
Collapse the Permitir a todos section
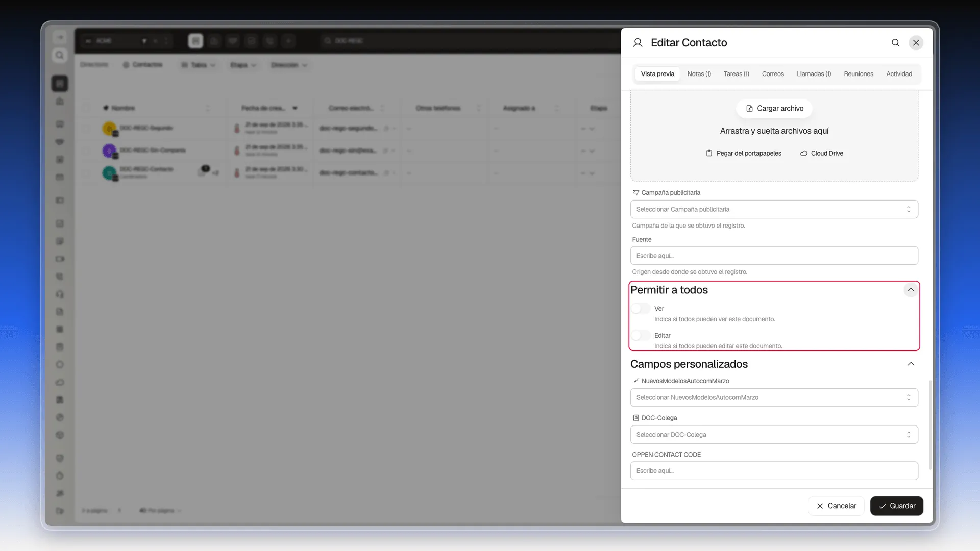911,290
